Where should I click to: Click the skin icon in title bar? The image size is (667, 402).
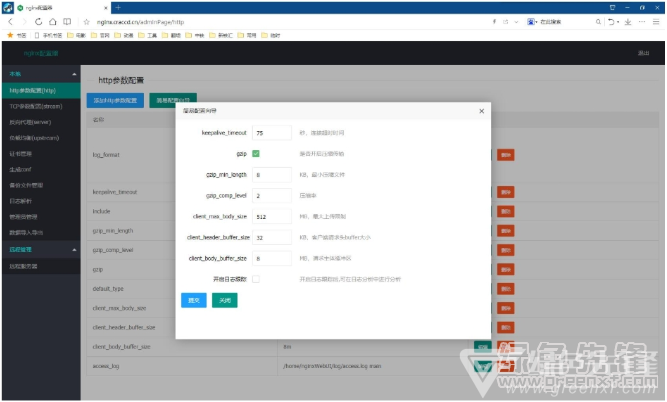pos(612,8)
